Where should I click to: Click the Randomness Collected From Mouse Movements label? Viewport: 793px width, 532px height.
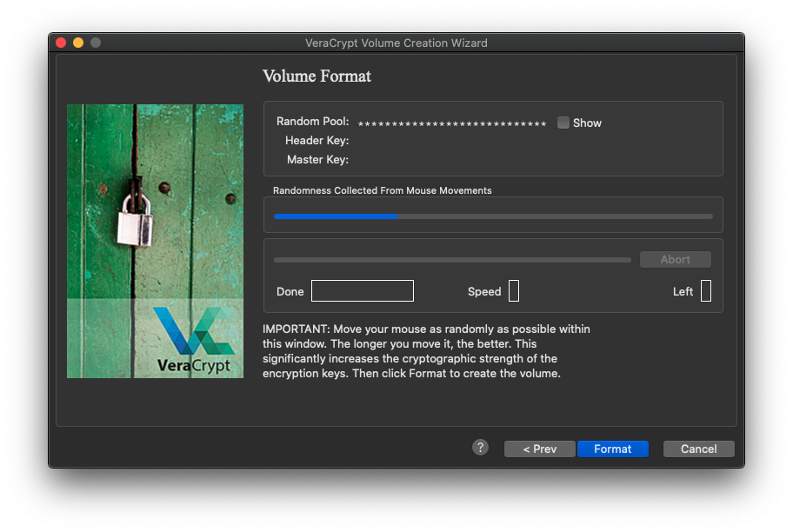tap(382, 190)
